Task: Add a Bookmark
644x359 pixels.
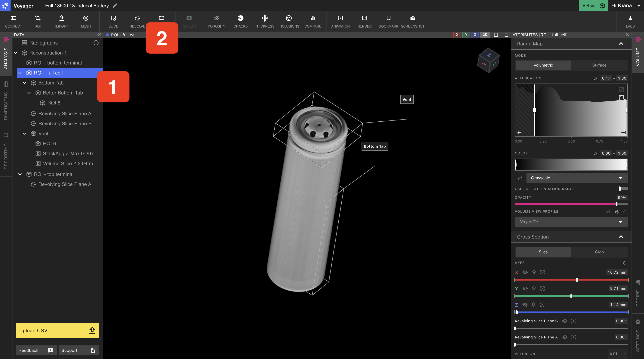Action: click(x=388, y=21)
